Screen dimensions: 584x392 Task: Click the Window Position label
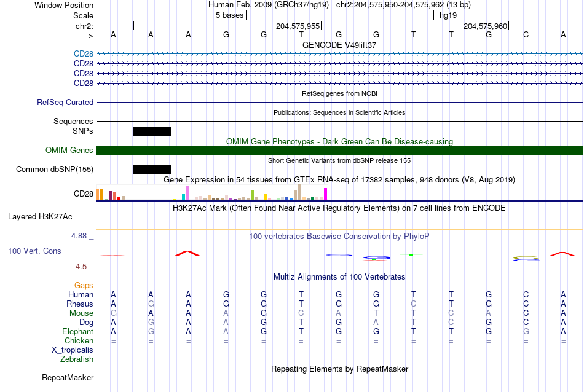(64, 5)
